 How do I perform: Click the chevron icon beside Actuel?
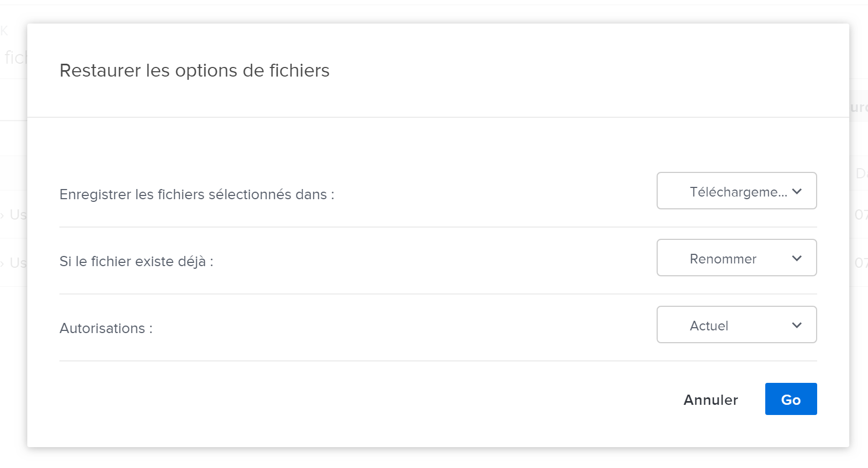797,325
